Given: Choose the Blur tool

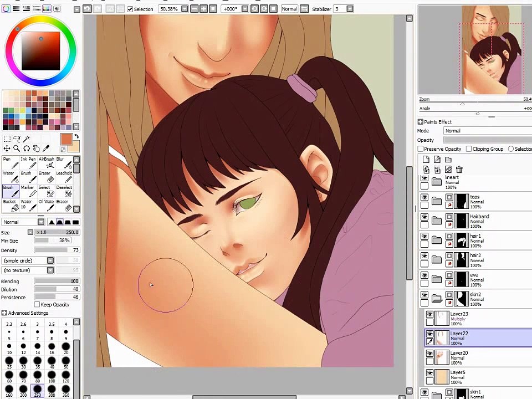Looking at the screenshot, I should pos(64,162).
